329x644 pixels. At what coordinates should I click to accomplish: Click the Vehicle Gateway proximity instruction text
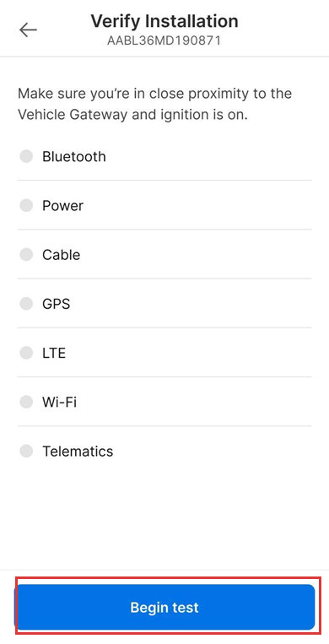coord(155,104)
